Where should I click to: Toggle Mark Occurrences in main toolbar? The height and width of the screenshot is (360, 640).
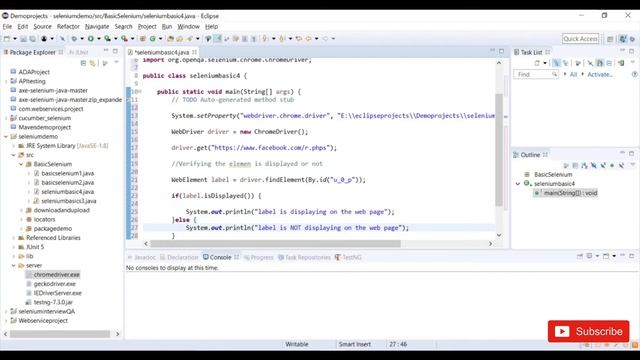point(217,39)
